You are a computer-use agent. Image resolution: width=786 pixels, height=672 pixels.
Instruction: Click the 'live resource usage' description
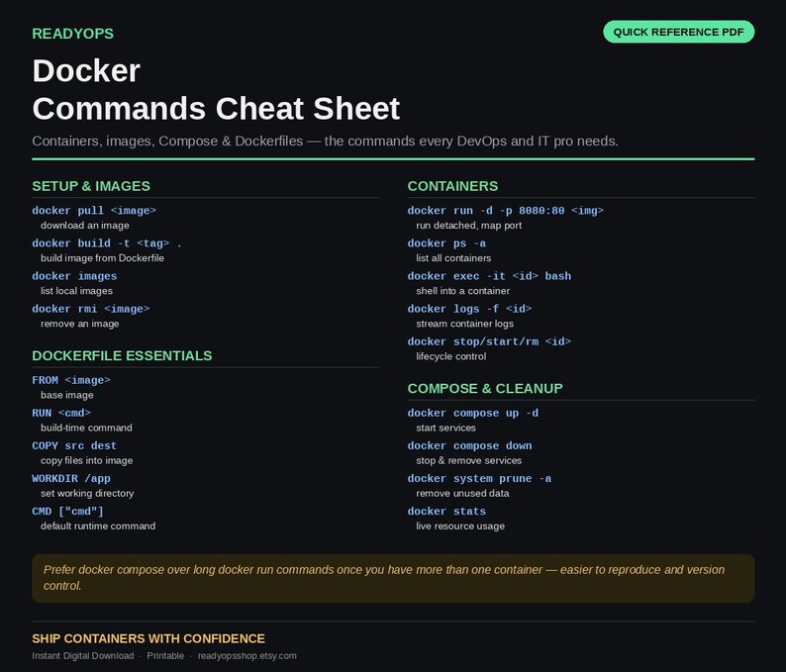(x=460, y=527)
